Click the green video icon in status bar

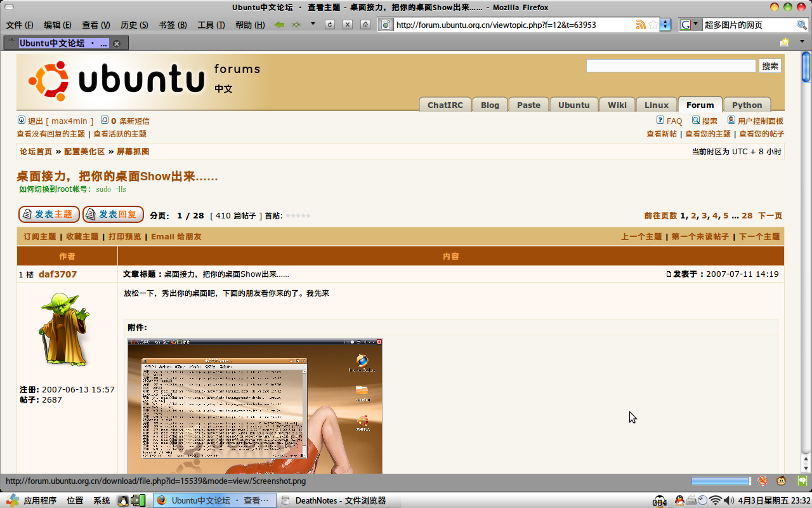[802, 481]
